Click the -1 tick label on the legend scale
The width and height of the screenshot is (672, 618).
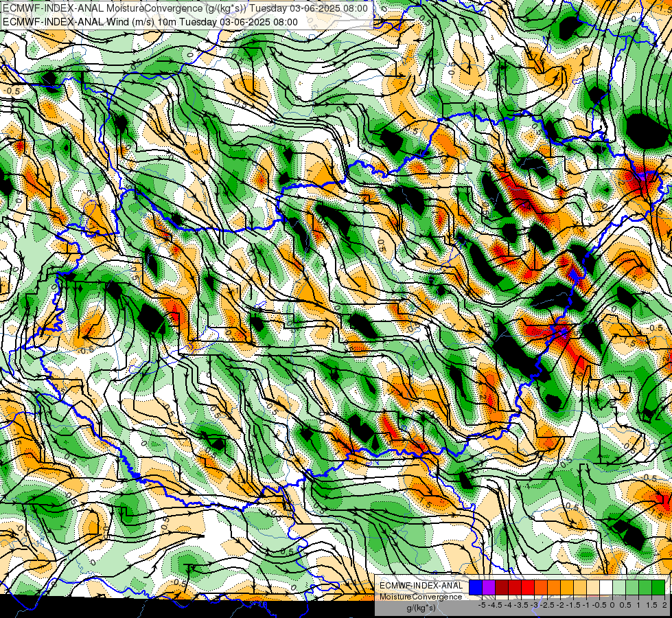coord(587,605)
